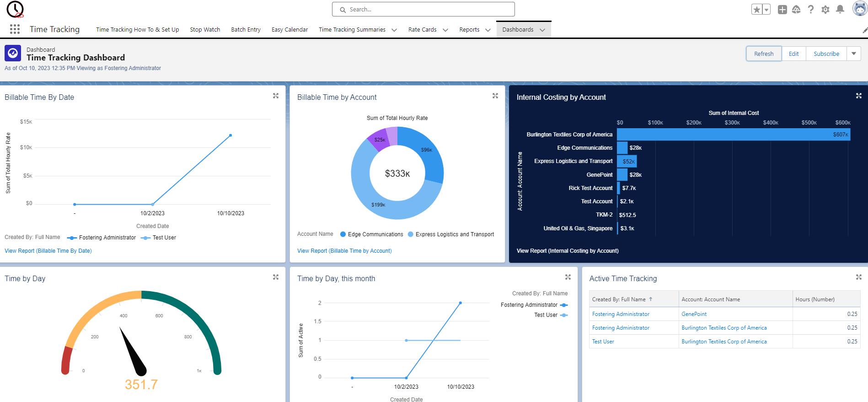The image size is (868, 402).
Task: Open the App Launcher grid icon
Action: [15, 29]
